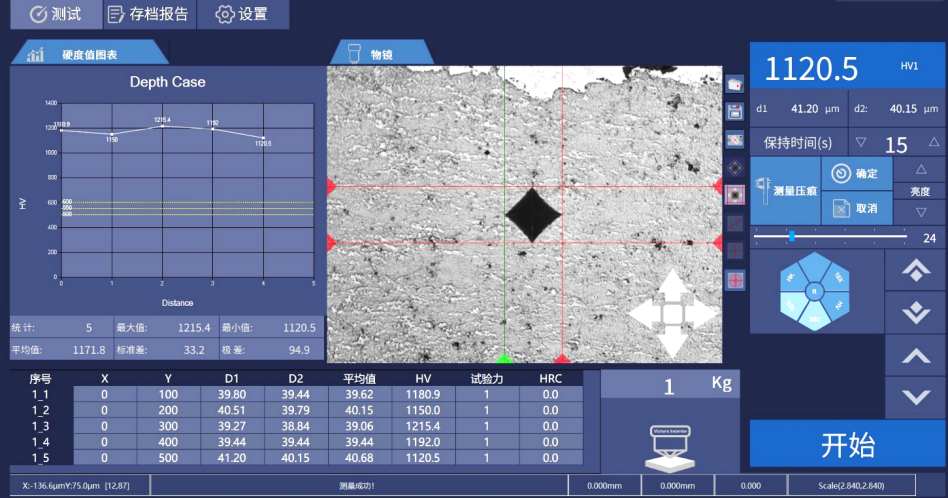The image size is (948, 498).
Task: Click the slow move down chevron arrow
Action: click(x=916, y=396)
